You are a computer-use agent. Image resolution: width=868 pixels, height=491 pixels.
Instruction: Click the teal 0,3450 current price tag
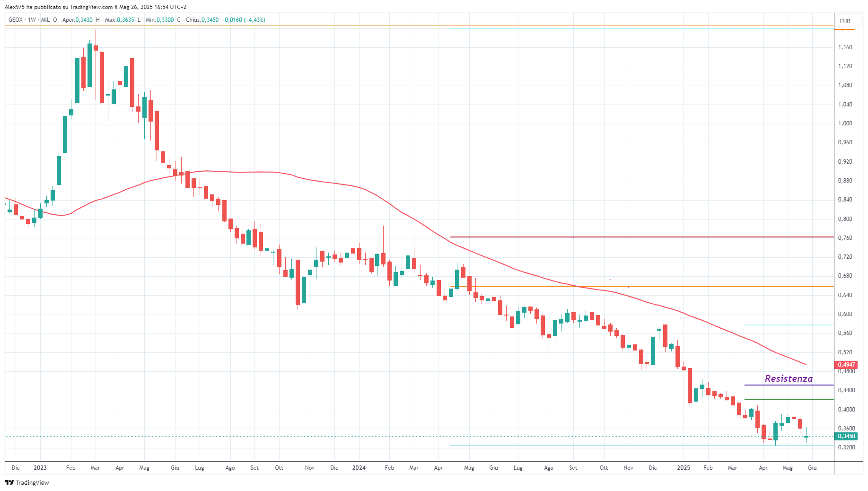846,436
